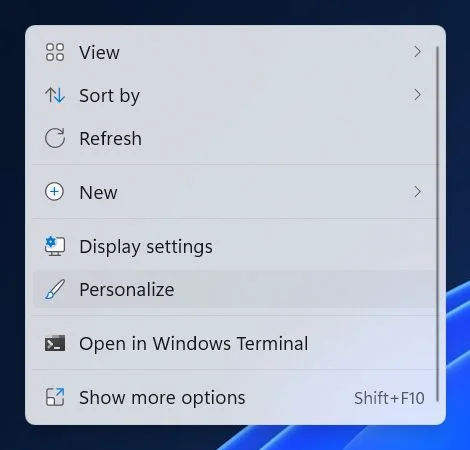
Task: Click the four-squares View icon
Action: pos(55,52)
